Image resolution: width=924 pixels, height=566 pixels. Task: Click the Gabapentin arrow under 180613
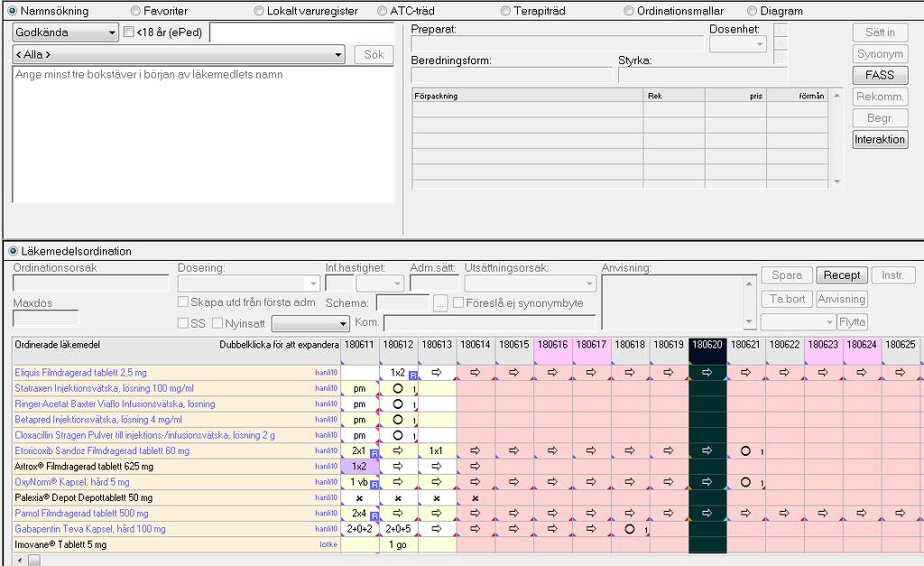(437, 529)
